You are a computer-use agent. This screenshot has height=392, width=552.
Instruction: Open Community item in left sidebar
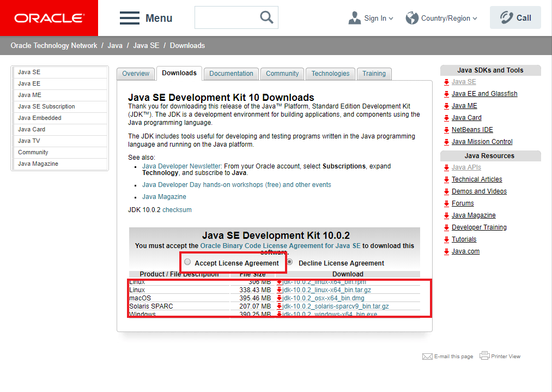[60, 152]
